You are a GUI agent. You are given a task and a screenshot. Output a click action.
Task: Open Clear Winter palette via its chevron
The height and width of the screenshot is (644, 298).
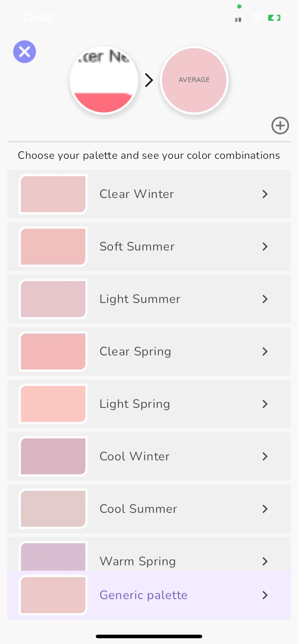click(265, 194)
